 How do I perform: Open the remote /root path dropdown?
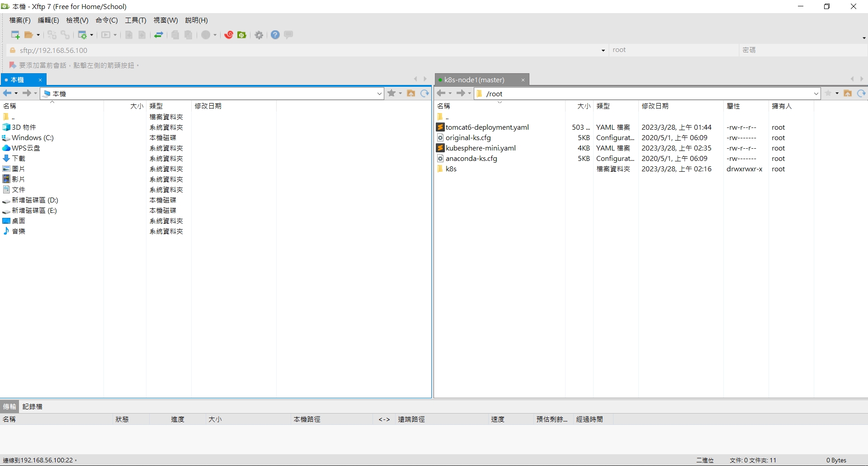pos(816,94)
